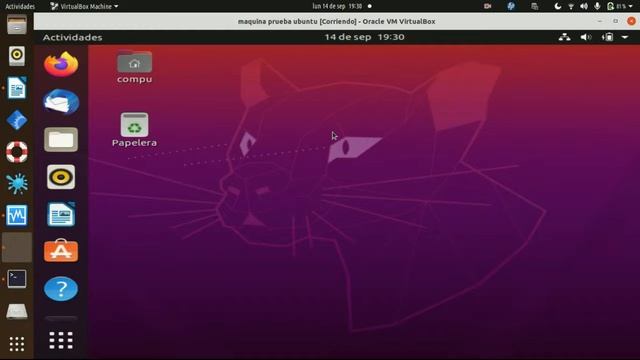Open removable drive icon in host dock

(x=17, y=311)
